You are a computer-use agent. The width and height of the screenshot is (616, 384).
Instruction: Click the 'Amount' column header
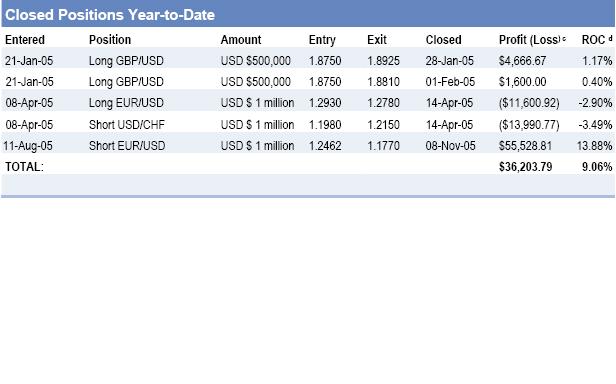click(x=241, y=40)
